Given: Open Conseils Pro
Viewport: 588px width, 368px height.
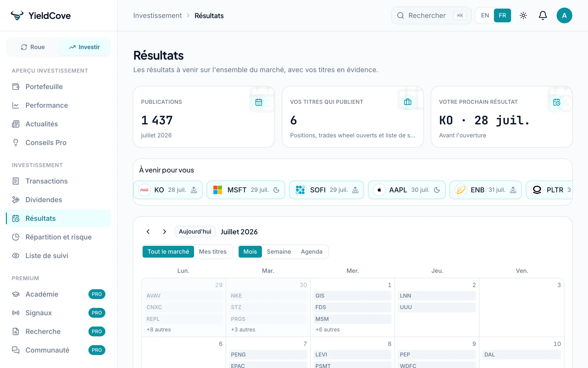Looking at the screenshot, I should pyautogui.click(x=59, y=143).
